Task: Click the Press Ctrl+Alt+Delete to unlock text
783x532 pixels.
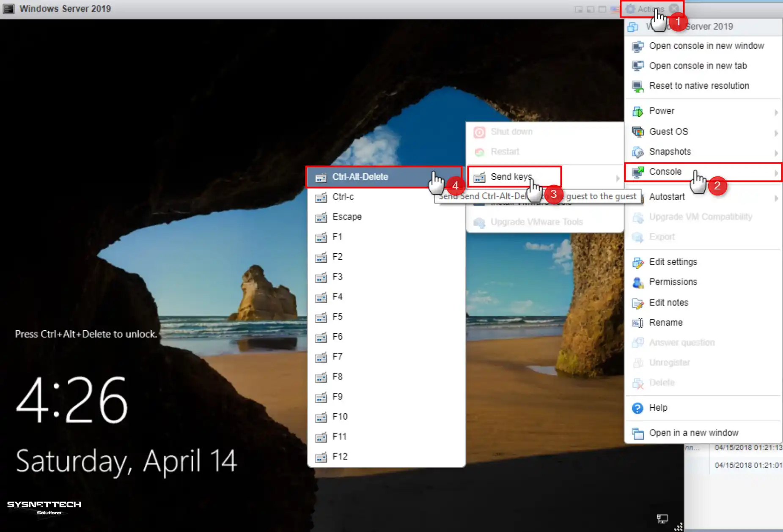Action: coord(86,334)
